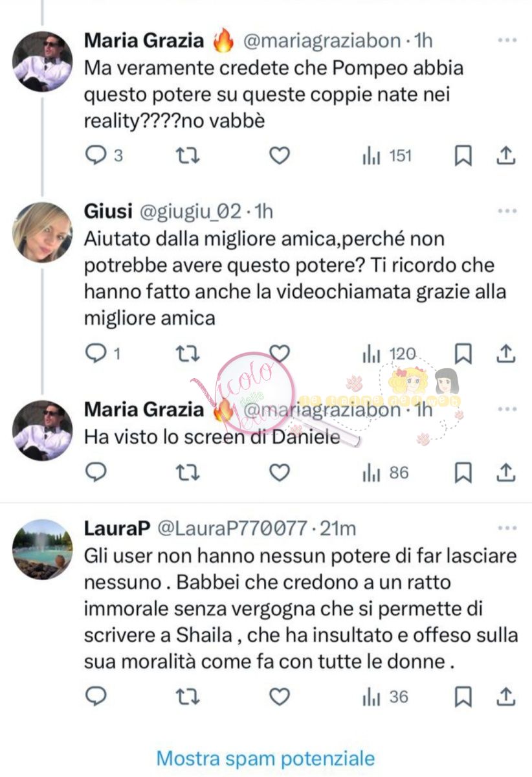Open more options on first Maria Grazia tweet

click(x=507, y=41)
